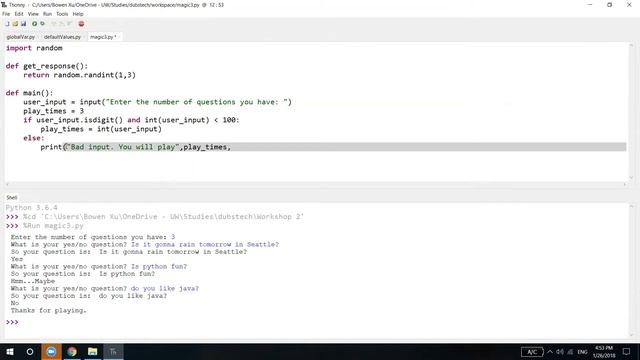Click the 'else:' line in editor
The height and width of the screenshot is (360, 640).
[34, 138]
